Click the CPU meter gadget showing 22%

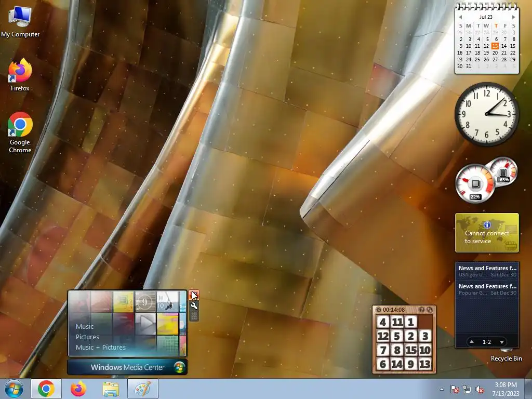point(475,183)
